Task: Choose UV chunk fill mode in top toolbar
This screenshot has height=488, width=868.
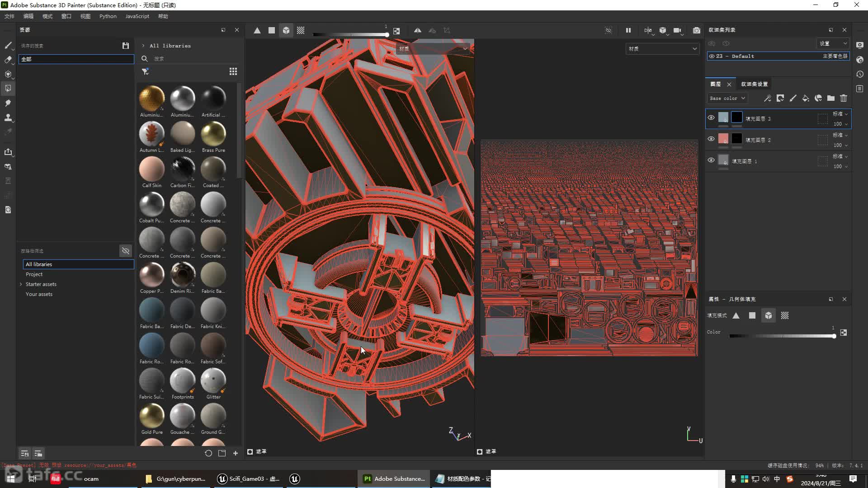Action: (301, 30)
